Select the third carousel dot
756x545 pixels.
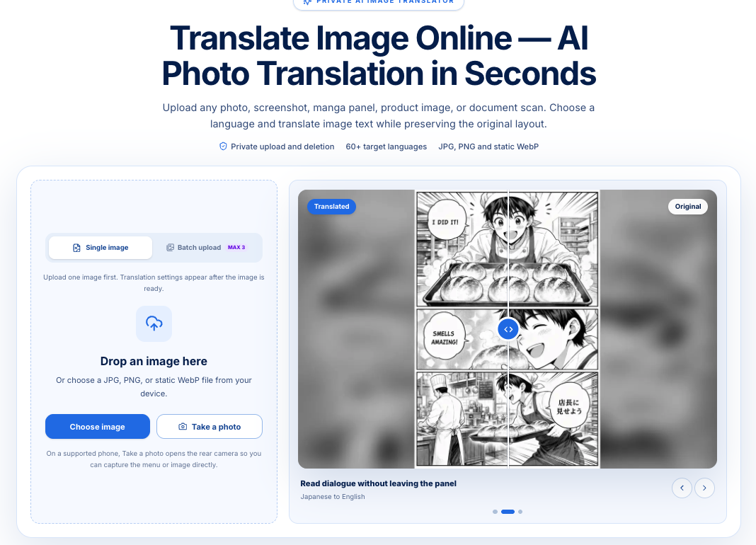pyautogui.click(x=520, y=512)
